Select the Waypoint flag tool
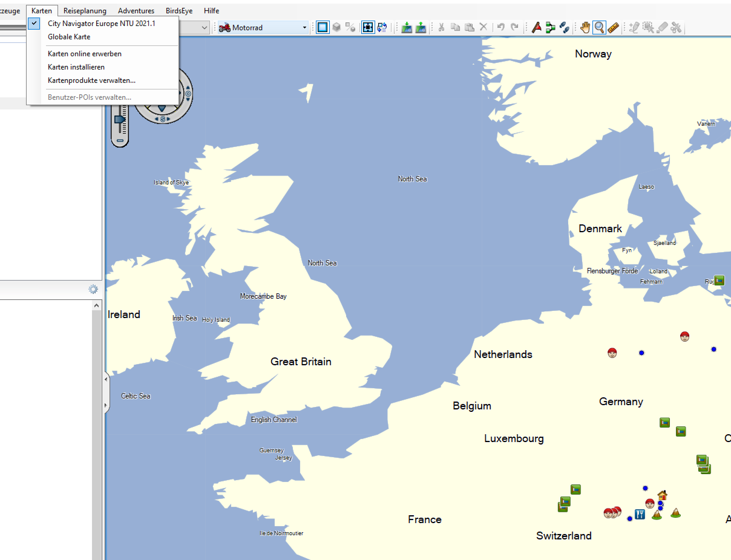Viewport: 731px width, 560px height. (536, 27)
